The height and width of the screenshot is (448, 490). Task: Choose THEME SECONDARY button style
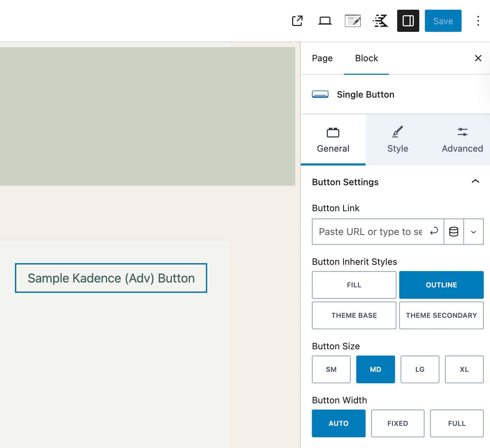click(x=441, y=315)
